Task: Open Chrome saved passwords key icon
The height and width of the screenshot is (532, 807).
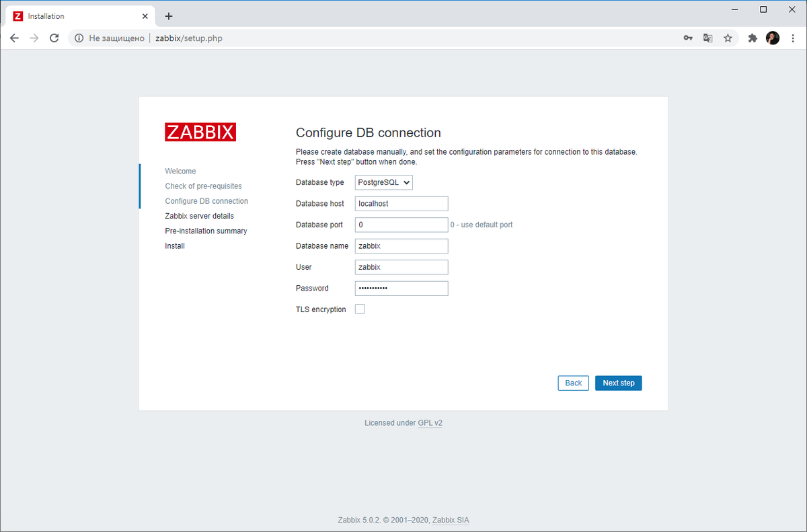Action: [687, 38]
